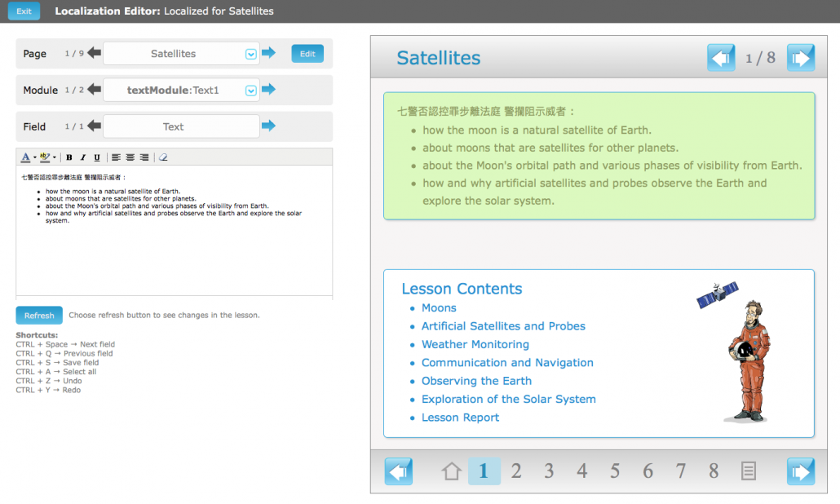Go to next Page arrow
Image resolution: width=840 pixels, height=504 pixels.
tap(268, 52)
